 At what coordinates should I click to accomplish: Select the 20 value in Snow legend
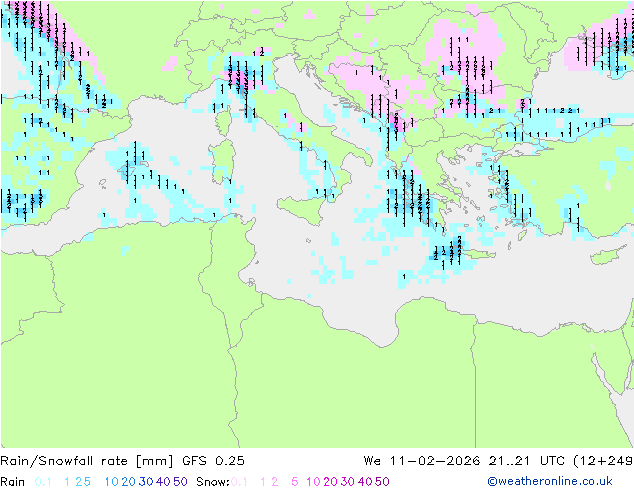(x=330, y=482)
